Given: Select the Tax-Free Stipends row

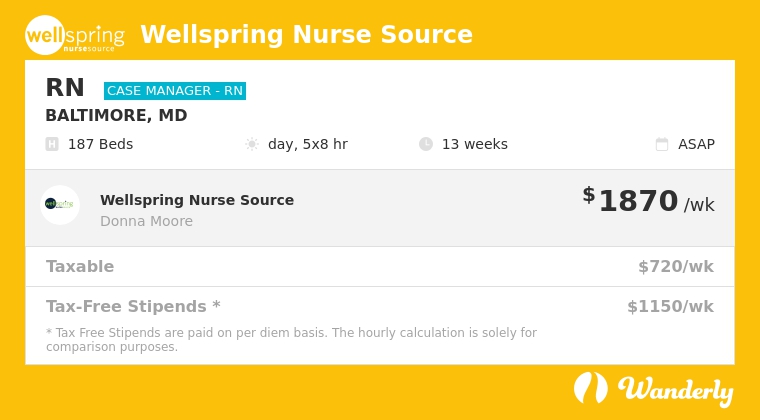Looking at the screenshot, I should coord(380,306).
